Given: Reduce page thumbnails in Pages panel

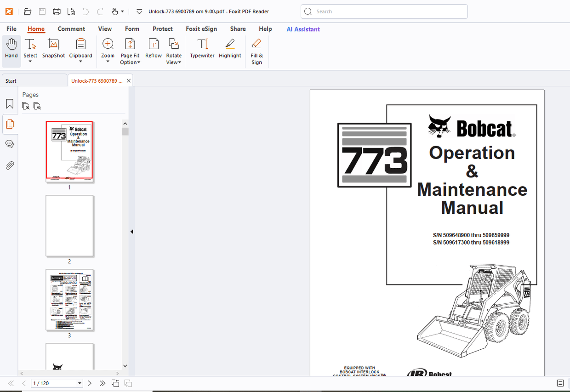Looking at the screenshot, I should point(37,106).
